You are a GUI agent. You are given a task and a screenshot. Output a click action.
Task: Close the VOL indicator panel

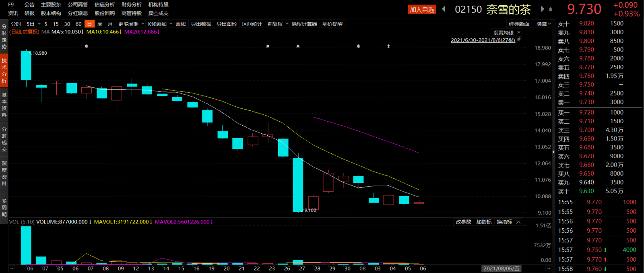tap(518, 222)
